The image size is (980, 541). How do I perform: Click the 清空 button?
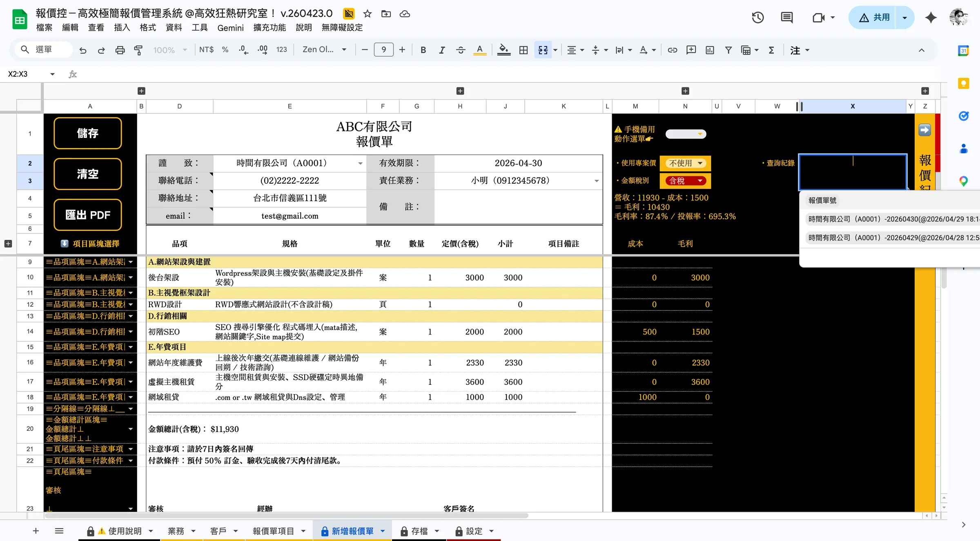pos(88,174)
